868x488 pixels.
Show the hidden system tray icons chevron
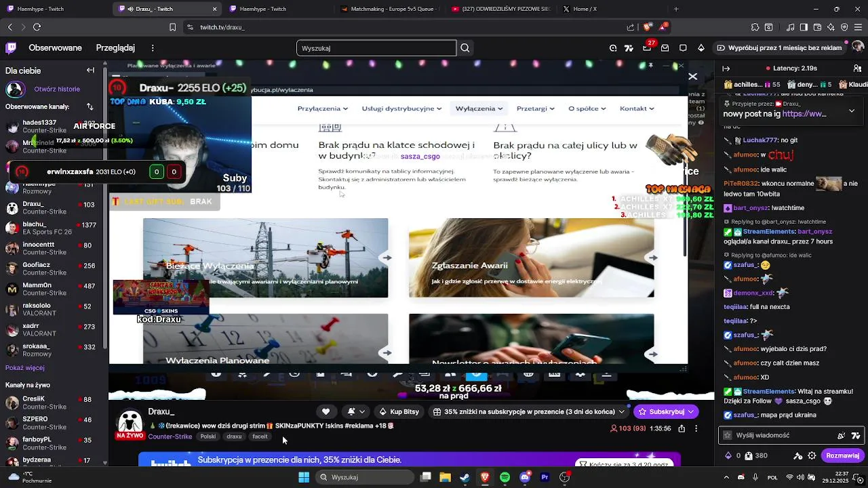[727, 477]
